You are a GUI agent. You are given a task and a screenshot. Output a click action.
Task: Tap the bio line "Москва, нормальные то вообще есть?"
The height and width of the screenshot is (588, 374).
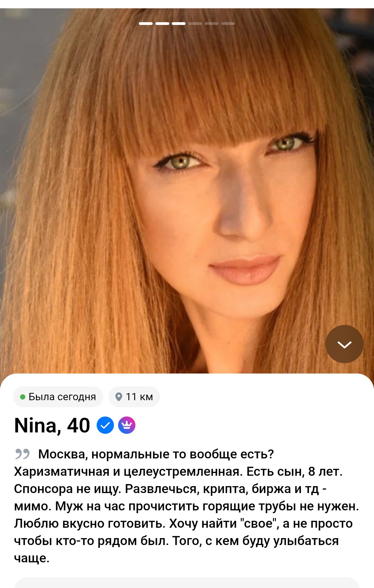[156, 454]
